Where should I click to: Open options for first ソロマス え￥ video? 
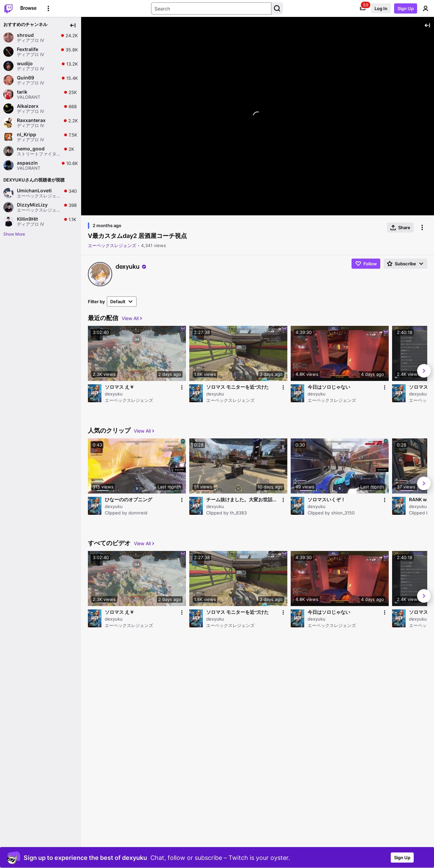pyautogui.click(x=182, y=387)
